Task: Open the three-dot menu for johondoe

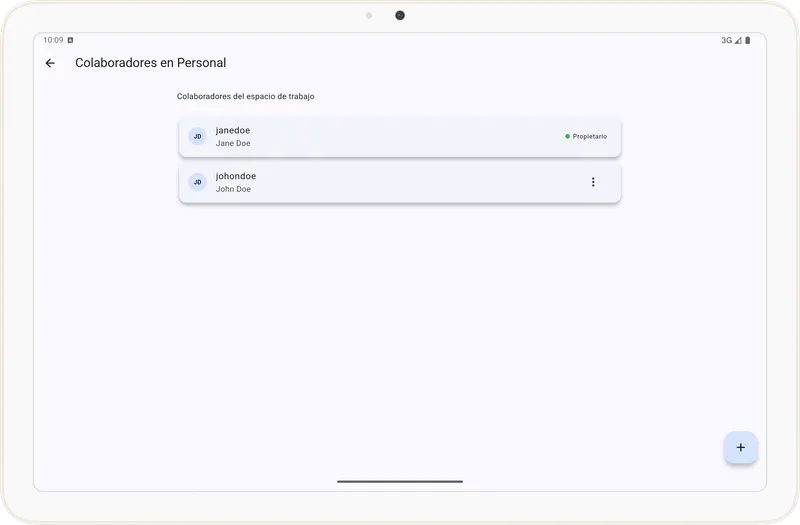Action: click(x=593, y=182)
